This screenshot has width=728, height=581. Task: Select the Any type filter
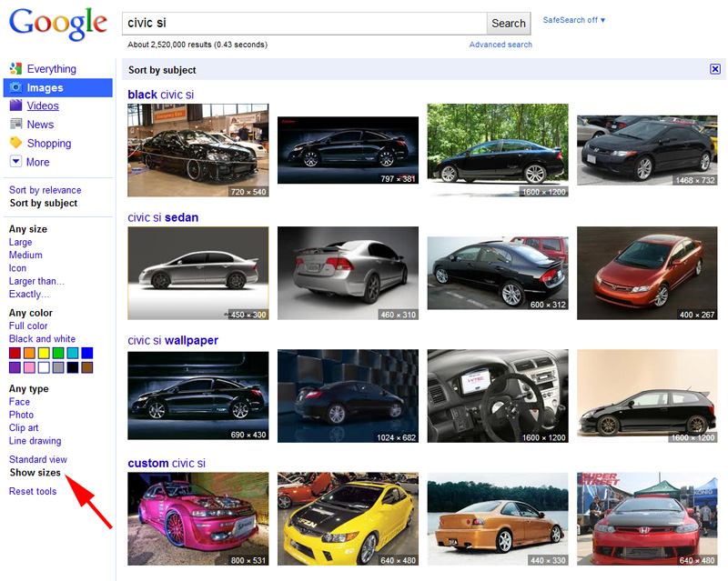pos(29,388)
